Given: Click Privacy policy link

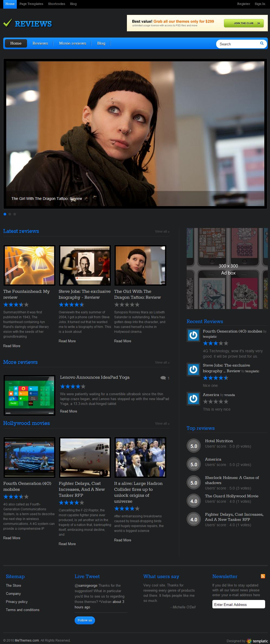Looking at the screenshot, I should click(17, 602).
